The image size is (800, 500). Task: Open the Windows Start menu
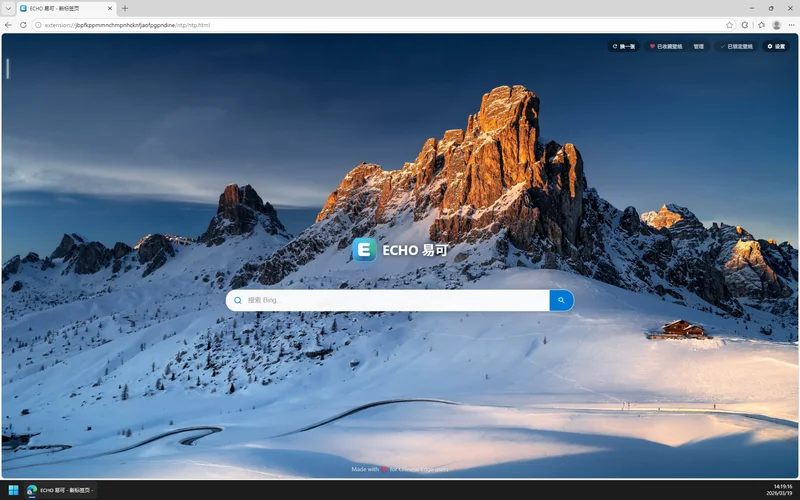tap(14, 490)
